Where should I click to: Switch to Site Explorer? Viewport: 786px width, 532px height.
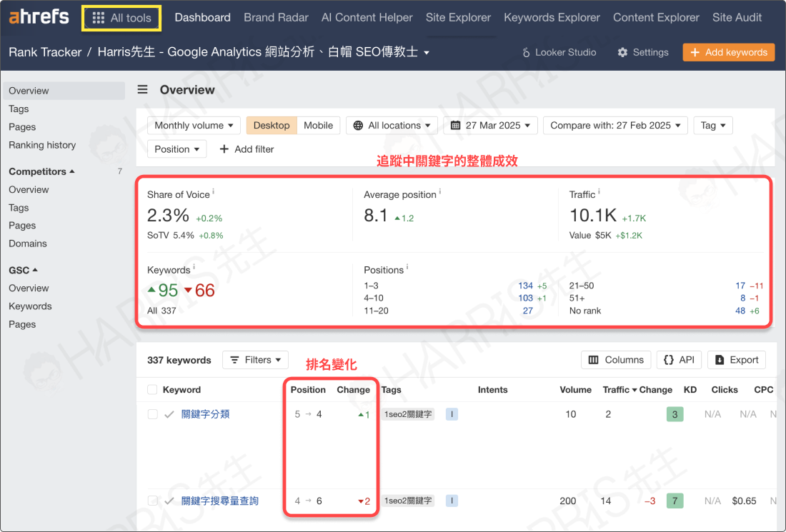click(458, 18)
